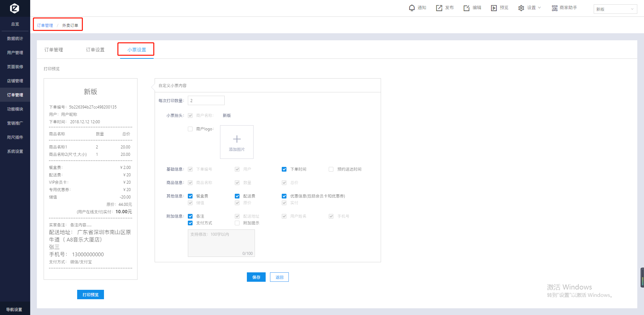Click the 外卖订单 breadcrumb text
This screenshot has width=644, height=315.
tap(70, 26)
